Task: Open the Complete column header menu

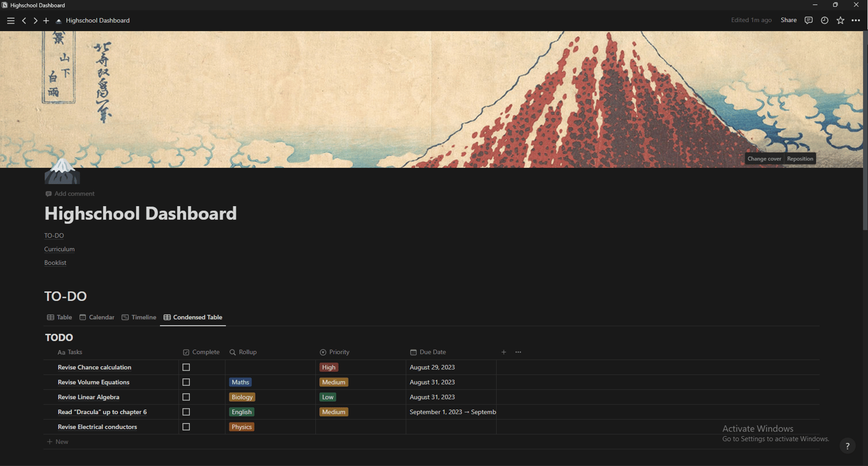Action: tap(202, 352)
